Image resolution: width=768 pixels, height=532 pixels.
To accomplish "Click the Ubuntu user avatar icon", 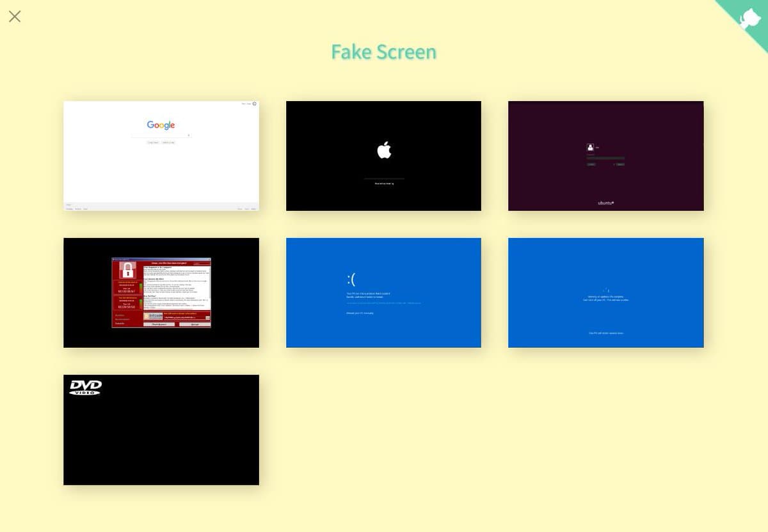I will coord(590,147).
